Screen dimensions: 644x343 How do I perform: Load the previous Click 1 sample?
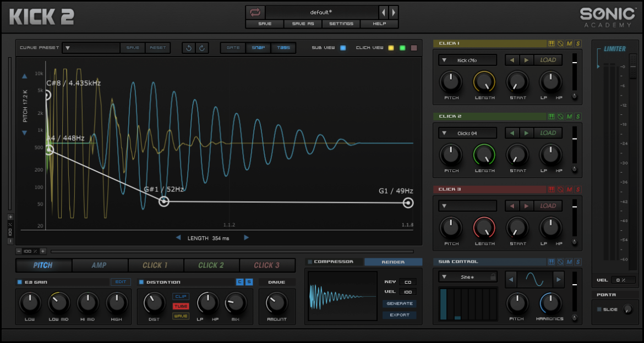[x=512, y=60]
